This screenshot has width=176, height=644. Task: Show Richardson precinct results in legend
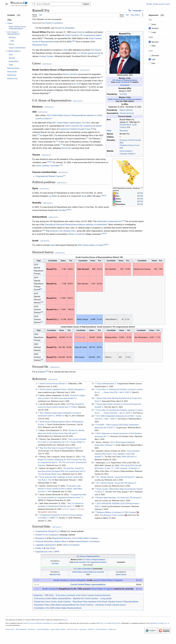pos(140,204)
